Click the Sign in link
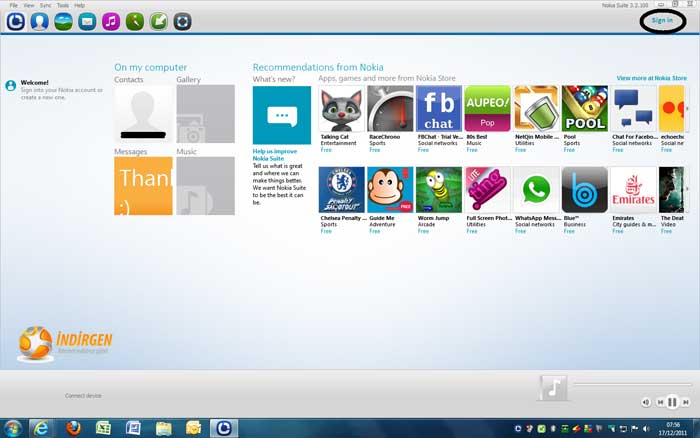This screenshot has height=438, width=700. 662,21
